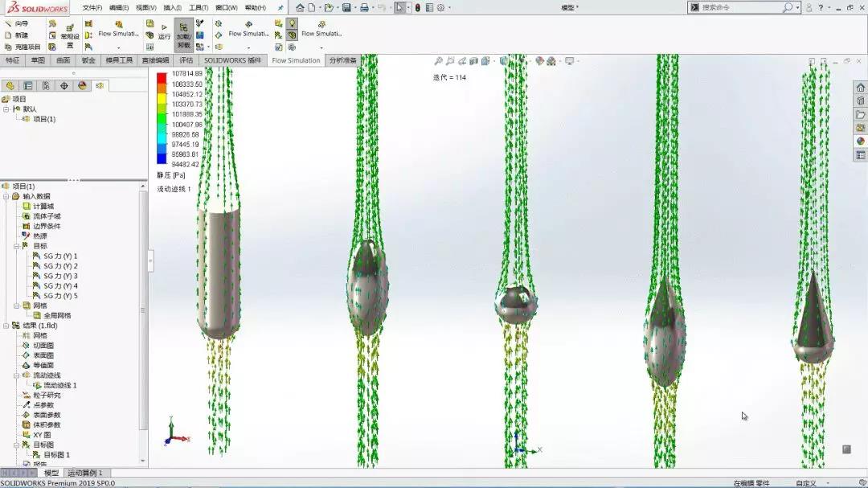Screen dimensions: 868x488
Task: Collapse the 输入数据 input data node
Action: coord(6,196)
